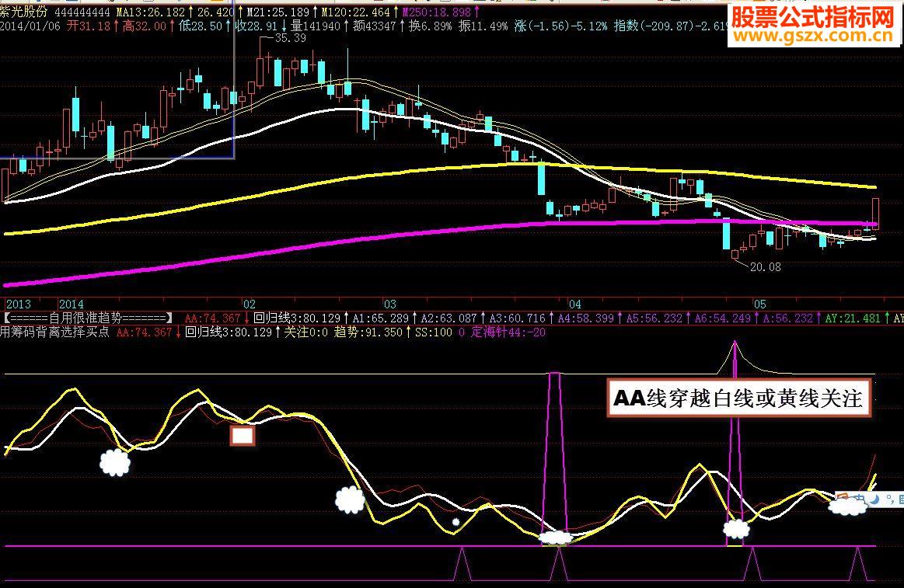Click AA:74.367 in the upper indicator row
This screenshot has width=904, height=588.
point(212,318)
